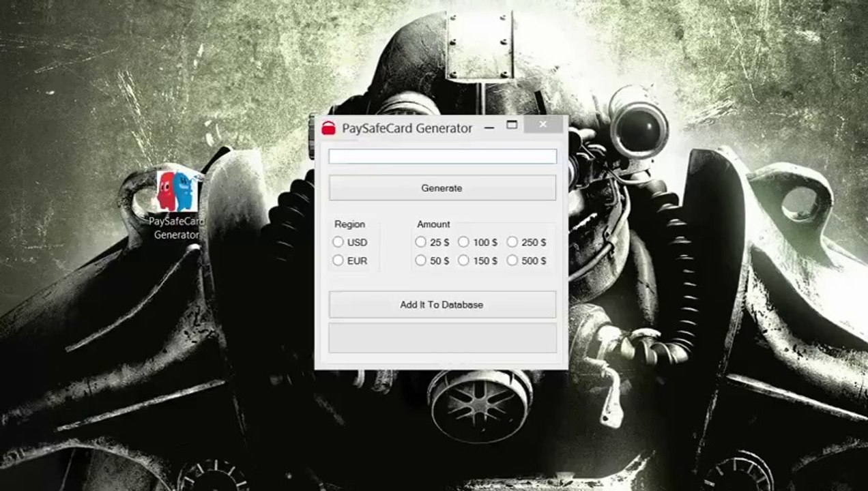The image size is (868, 491).
Task: Click the status box below Add It To Database
Action: point(442,338)
